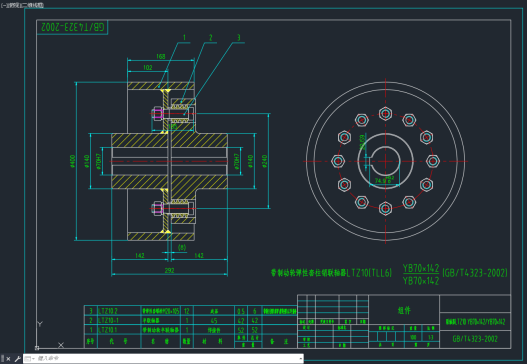Select the 292 overall length dimension

point(169,270)
